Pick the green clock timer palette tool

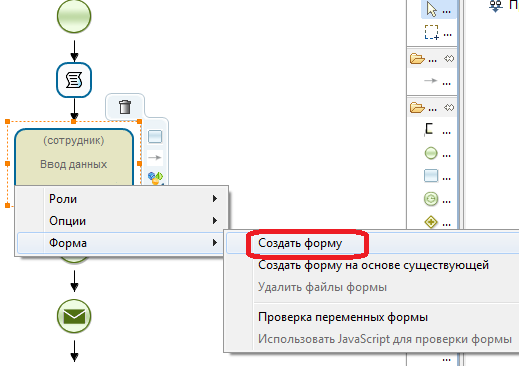click(431, 199)
